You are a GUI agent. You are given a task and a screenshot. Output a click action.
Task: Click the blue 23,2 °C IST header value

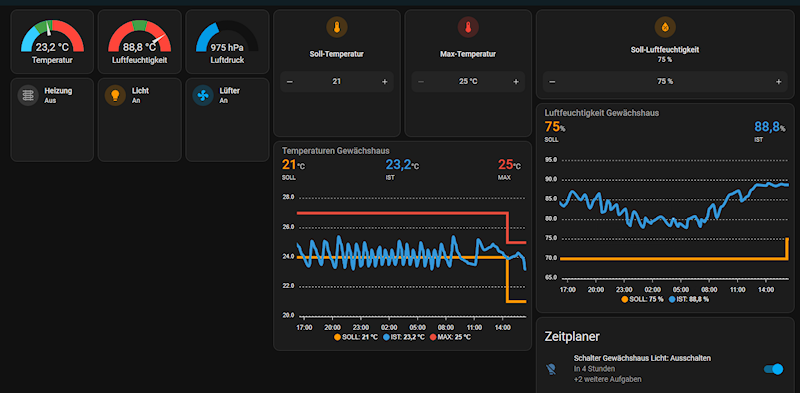click(402, 165)
